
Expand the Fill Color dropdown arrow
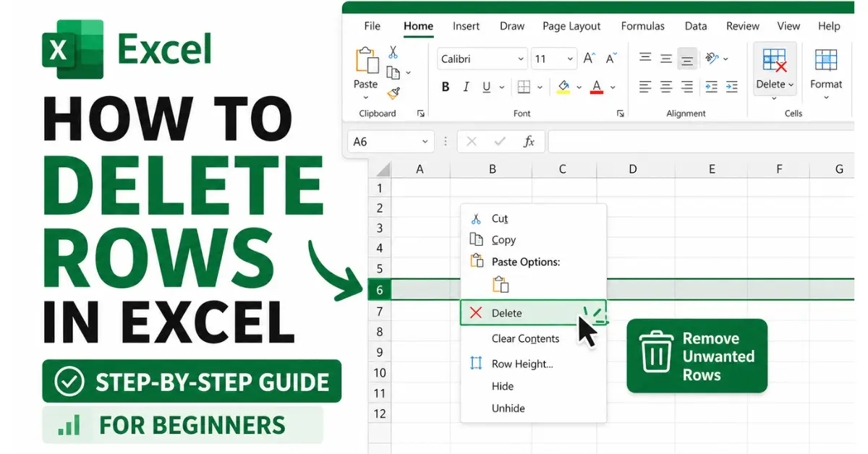(x=579, y=87)
